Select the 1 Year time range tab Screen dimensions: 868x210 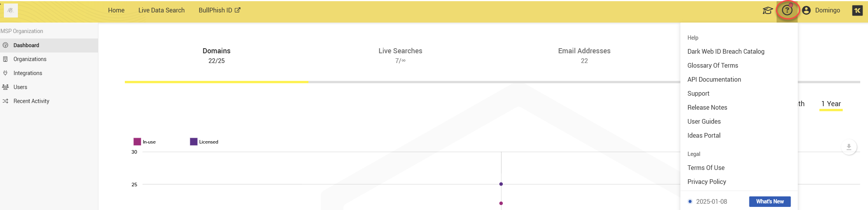831,104
